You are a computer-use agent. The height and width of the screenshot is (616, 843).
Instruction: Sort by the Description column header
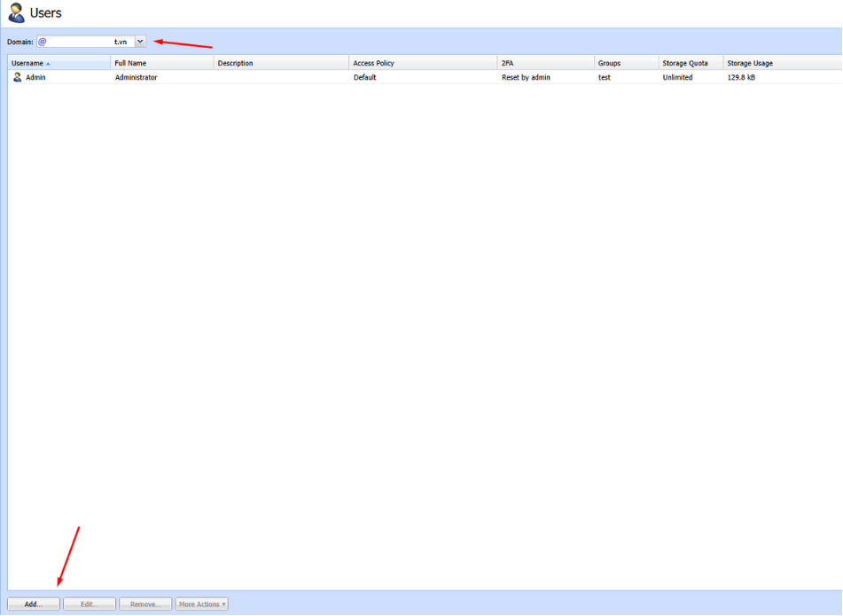click(281, 63)
